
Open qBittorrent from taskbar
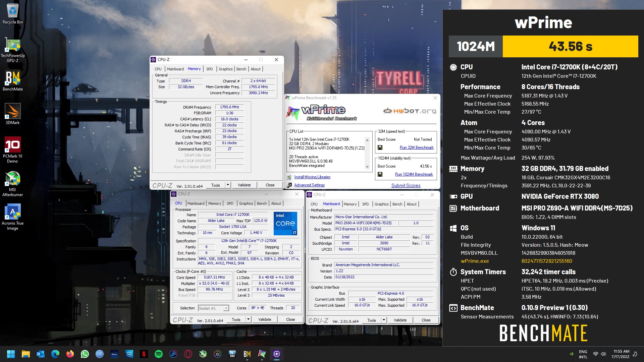pyautogui.click(x=100, y=354)
